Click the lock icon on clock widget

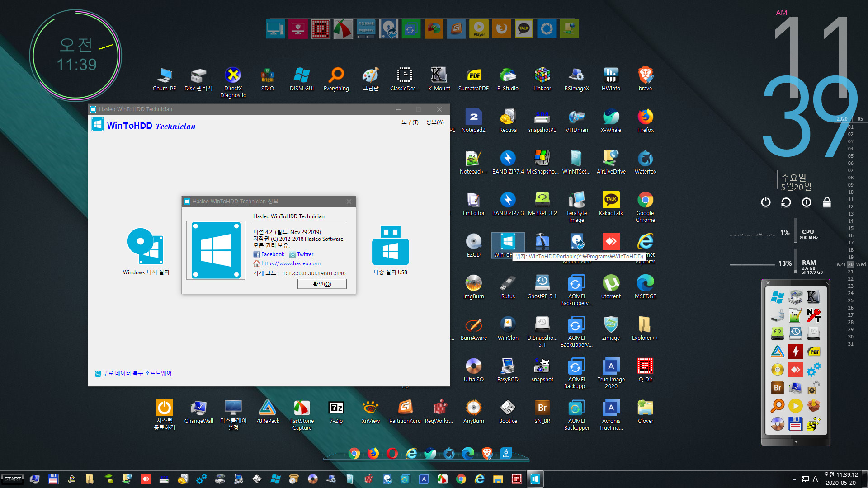[x=827, y=202]
